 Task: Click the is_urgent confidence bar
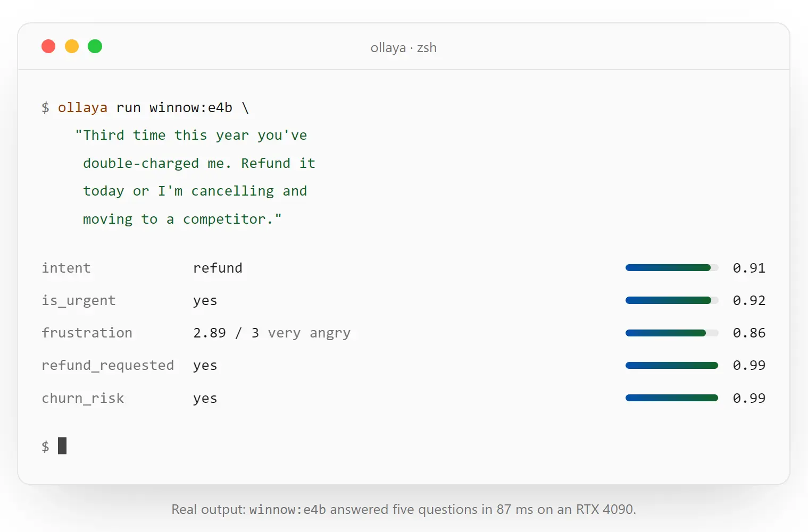(x=672, y=300)
